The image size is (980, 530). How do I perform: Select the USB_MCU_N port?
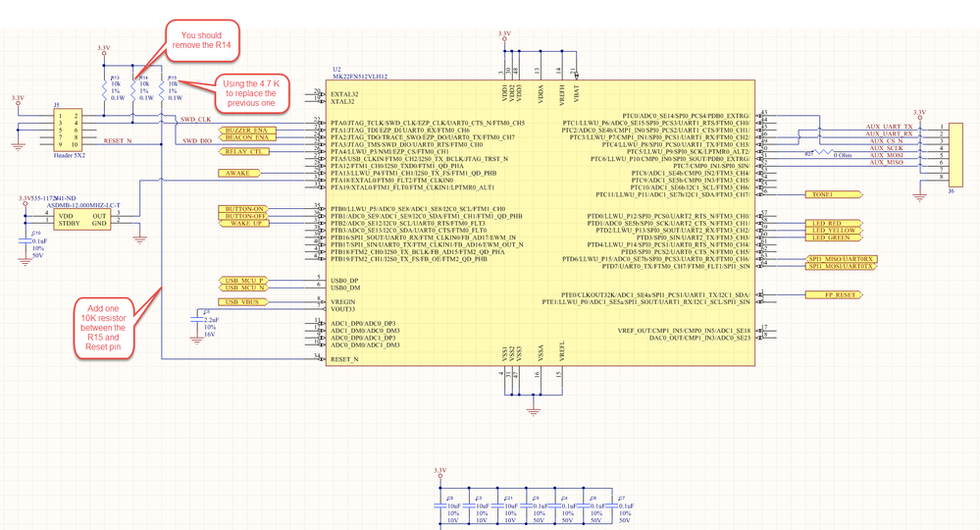244,288
